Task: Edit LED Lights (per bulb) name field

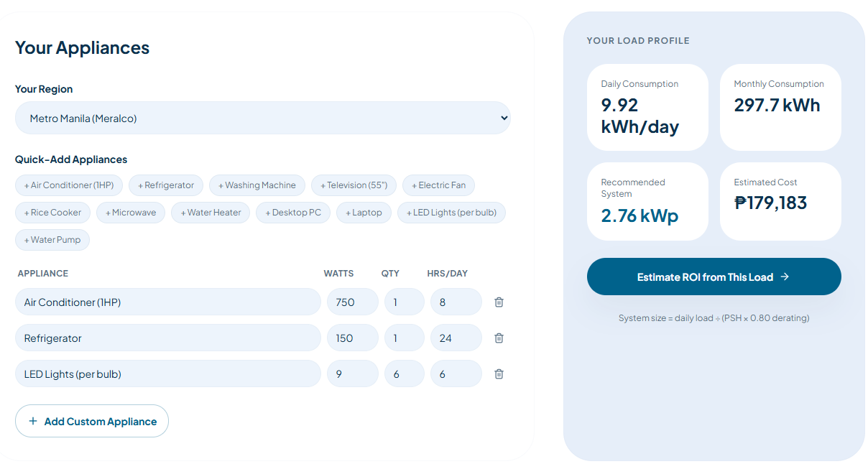Action: coord(168,374)
